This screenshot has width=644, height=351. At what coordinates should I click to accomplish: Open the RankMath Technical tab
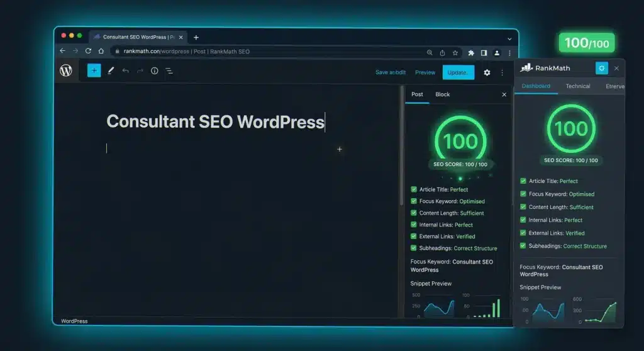[x=578, y=86]
